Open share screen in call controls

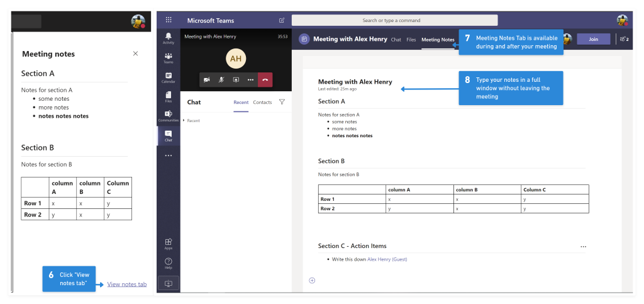[236, 80]
